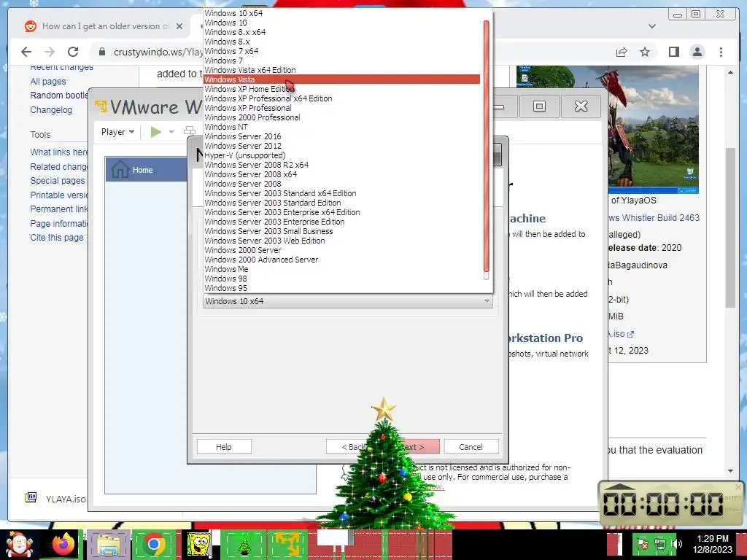The image size is (747, 560).
Task: Select Windows Server 2008 R2 x64
Action: [x=341, y=165]
